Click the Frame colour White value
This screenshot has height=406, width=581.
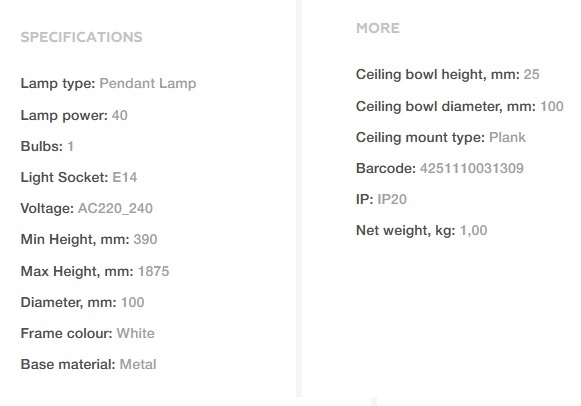136,333
